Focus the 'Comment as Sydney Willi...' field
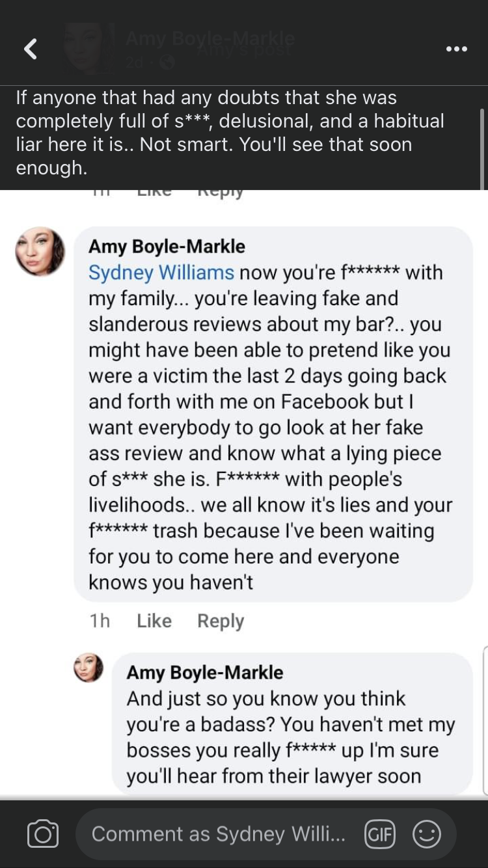This screenshot has width=488, height=868. click(218, 834)
